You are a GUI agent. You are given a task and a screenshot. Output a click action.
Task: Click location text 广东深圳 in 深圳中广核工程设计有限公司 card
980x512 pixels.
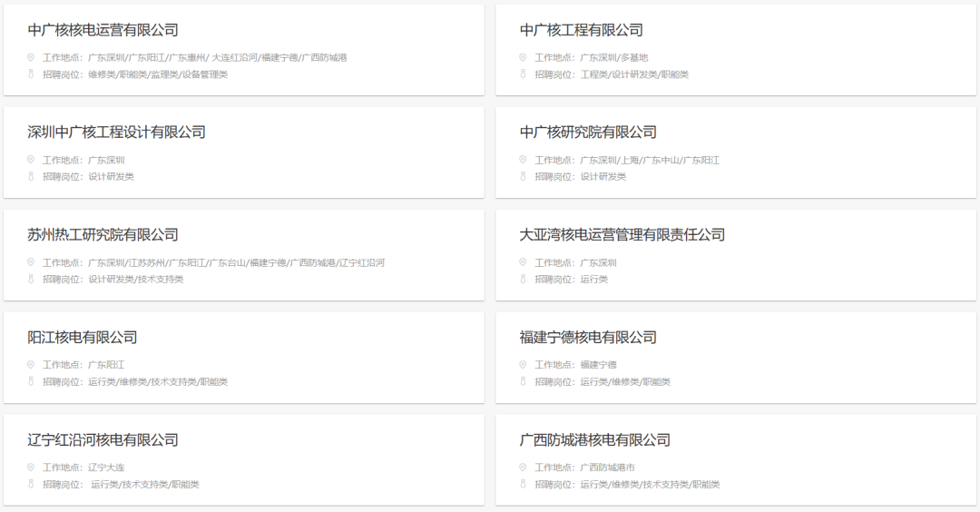[106, 160]
